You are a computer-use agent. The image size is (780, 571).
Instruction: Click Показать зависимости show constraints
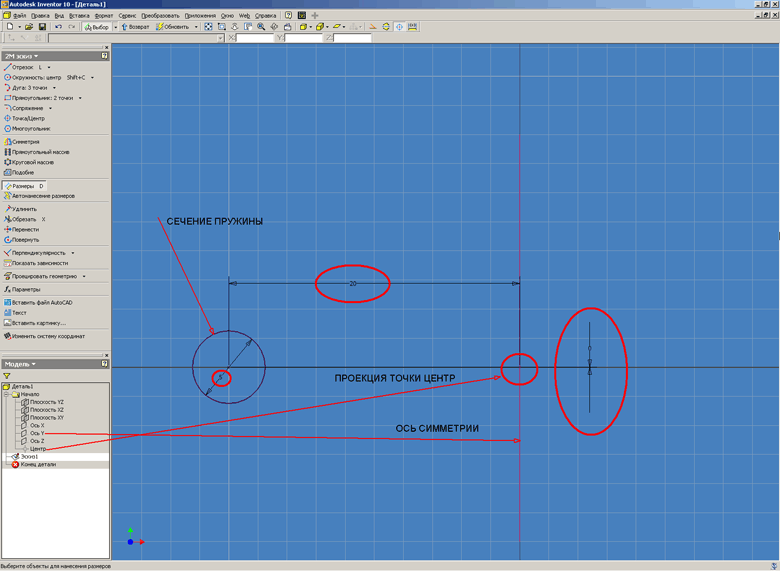36,263
